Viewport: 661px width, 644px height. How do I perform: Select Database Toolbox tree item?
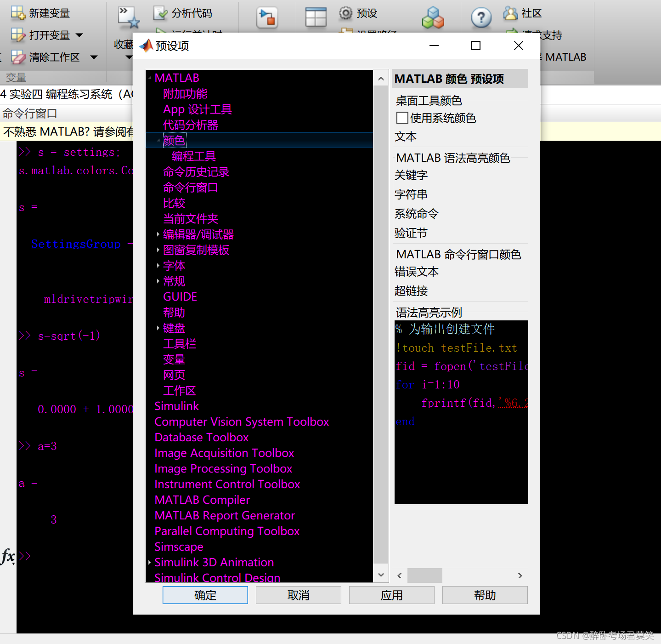[202, 438]
